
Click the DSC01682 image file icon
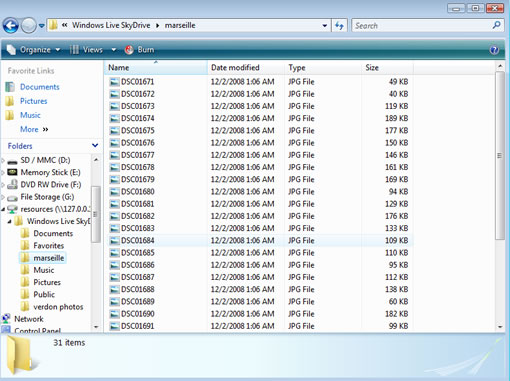tap(114, 216)
